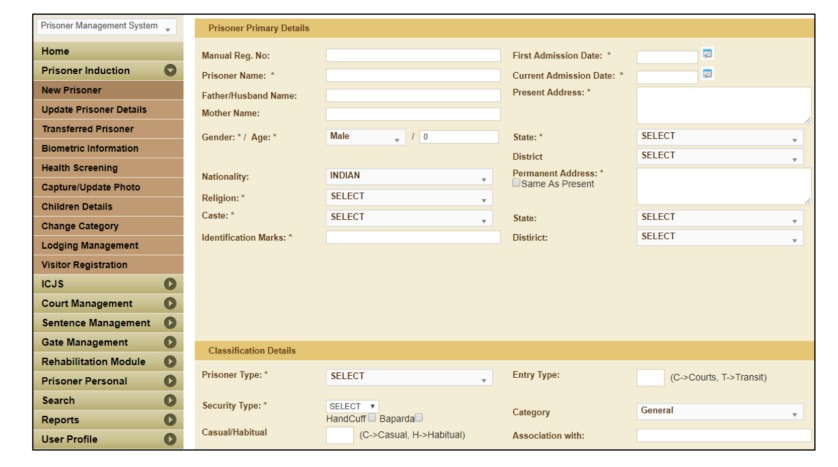Image resolution: width=838 pixels, height=467 pixels.
Task: Go to Home in sidebar
Action: click(57, 51)
